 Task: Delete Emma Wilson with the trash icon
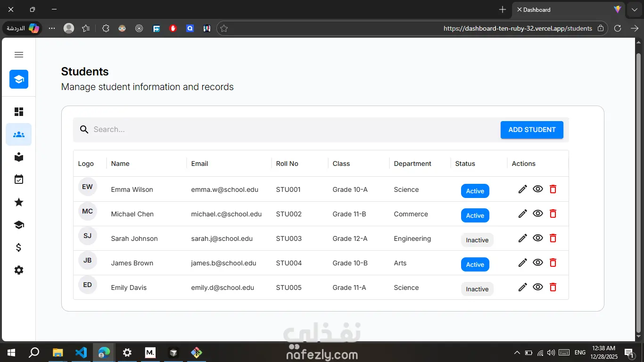(553, 189)
